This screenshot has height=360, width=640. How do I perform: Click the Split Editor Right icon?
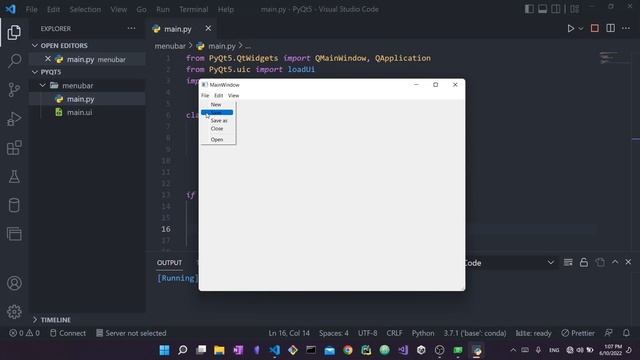(610, 28)
